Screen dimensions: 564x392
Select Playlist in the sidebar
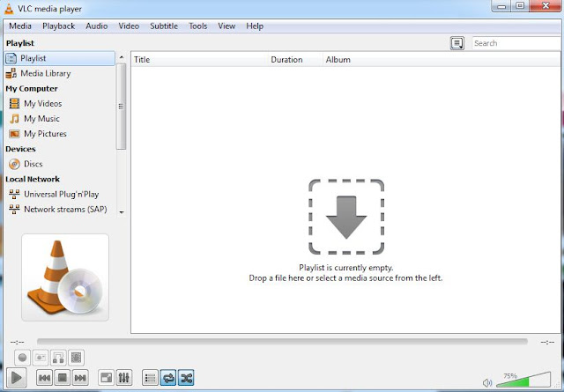pos(60,58)
